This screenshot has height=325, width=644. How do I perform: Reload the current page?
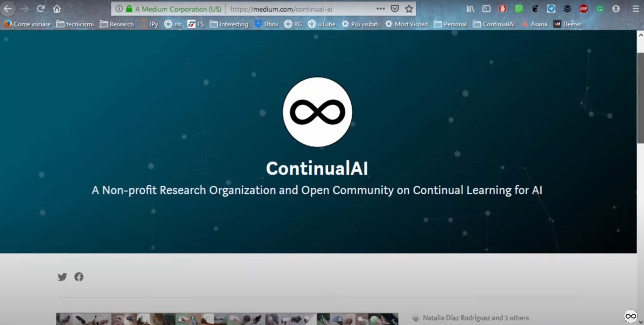[41, 9]
